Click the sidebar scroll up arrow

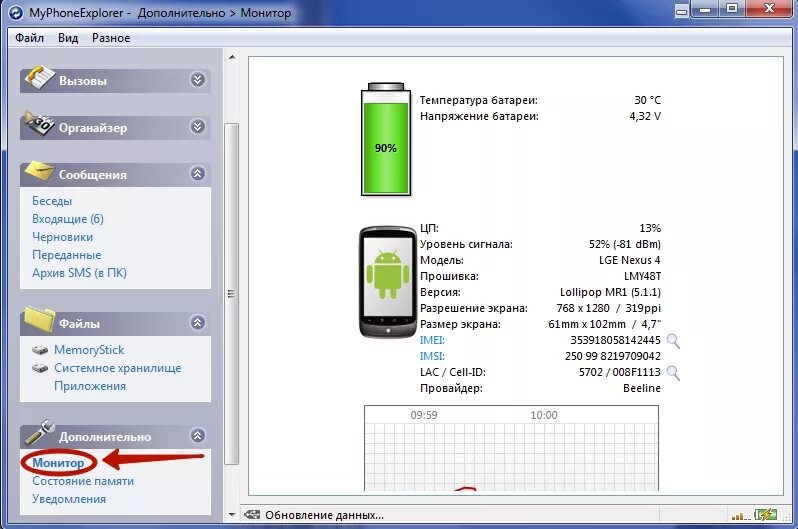pos(232,57)
